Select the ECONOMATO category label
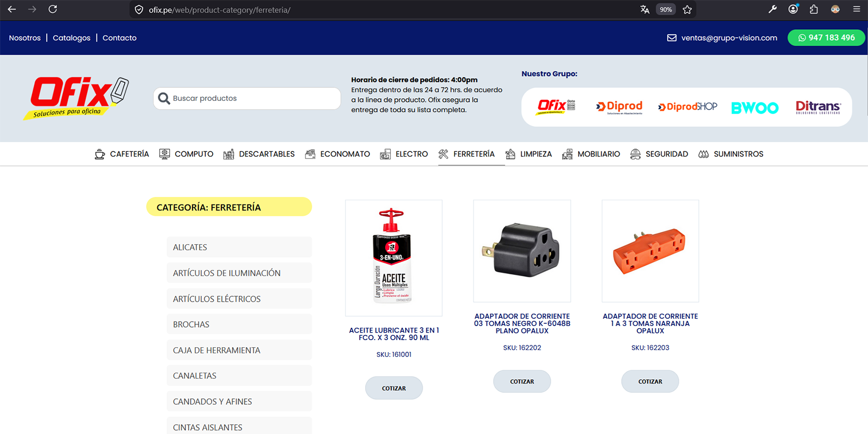868x434 pixels. 345,154
